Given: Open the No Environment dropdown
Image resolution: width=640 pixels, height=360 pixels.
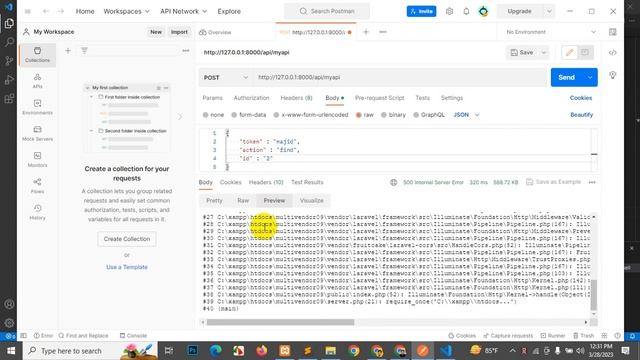Looking at the screenshot, I should pyautogui.click(x=551, y=32).
